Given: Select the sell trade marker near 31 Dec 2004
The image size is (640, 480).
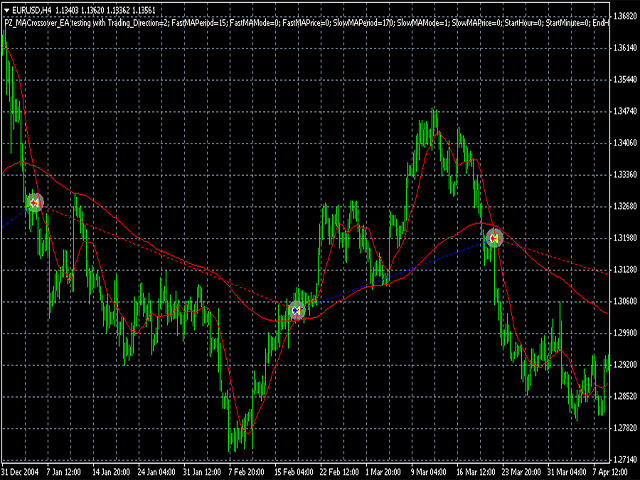Looking at the screenshot, I should 35,202.
